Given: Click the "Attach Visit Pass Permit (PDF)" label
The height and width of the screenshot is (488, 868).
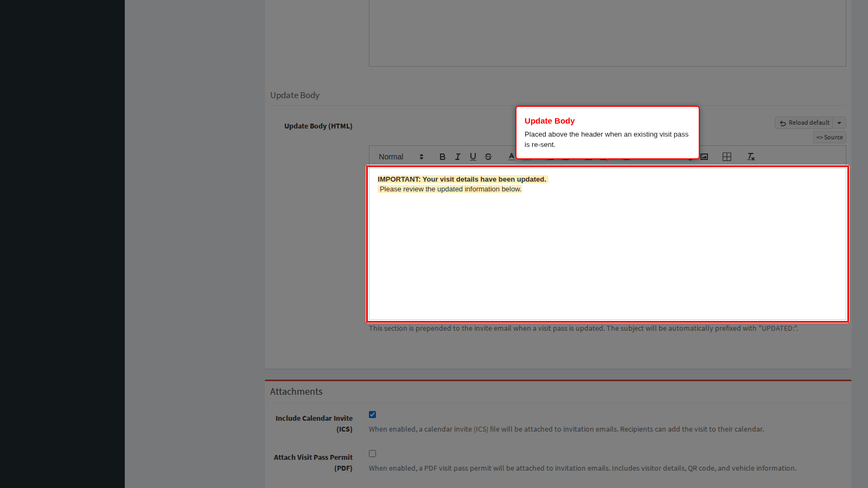Looking at the screenshot, I should [313, 463].
